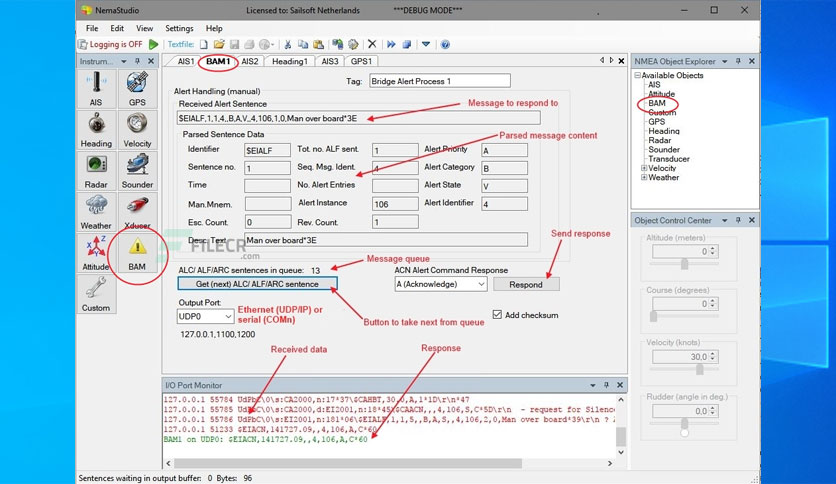Image resolution: width=836 pixels, height=484 pixels.
Task: Click the paste clipboard toolbar icon
Action: [x=318, y=44]
